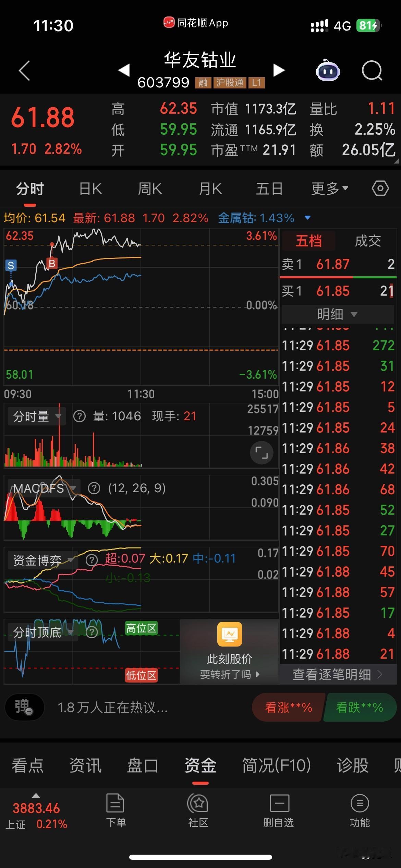Open the AI robot assistant icon
Screen dimensions: 401x868
(328, 71)
